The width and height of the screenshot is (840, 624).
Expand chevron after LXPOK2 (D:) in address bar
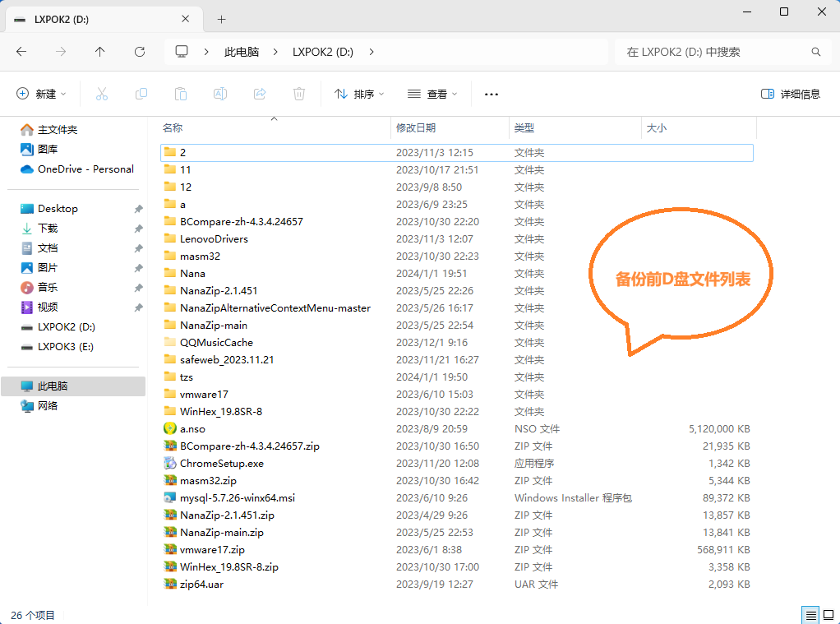372,52
